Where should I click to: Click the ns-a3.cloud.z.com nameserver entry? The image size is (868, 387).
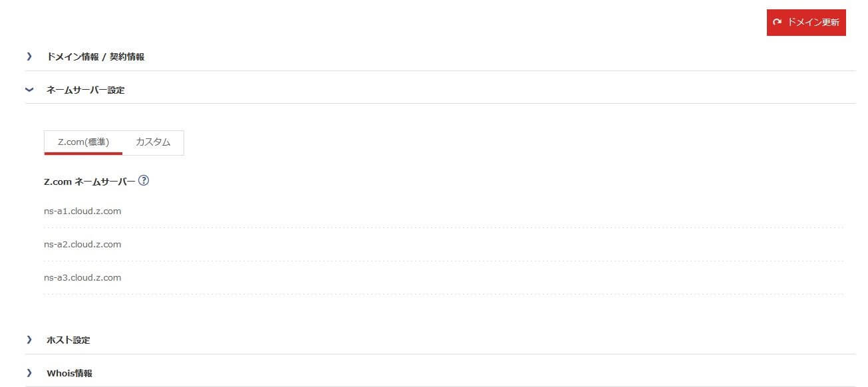[x=82, y=278]
